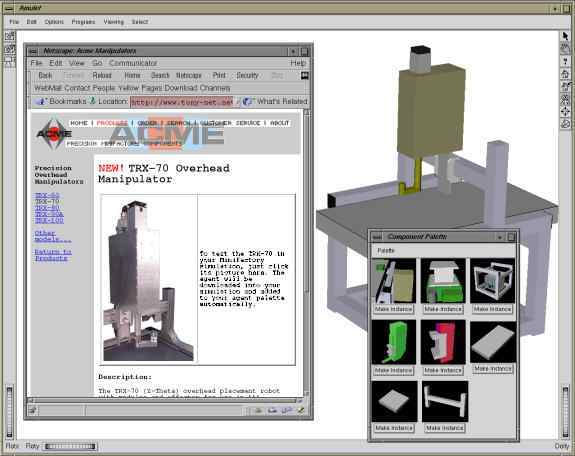Click the Location page proxy icon
The width and height of the screenshot is (575, 456).
[93, 101]
